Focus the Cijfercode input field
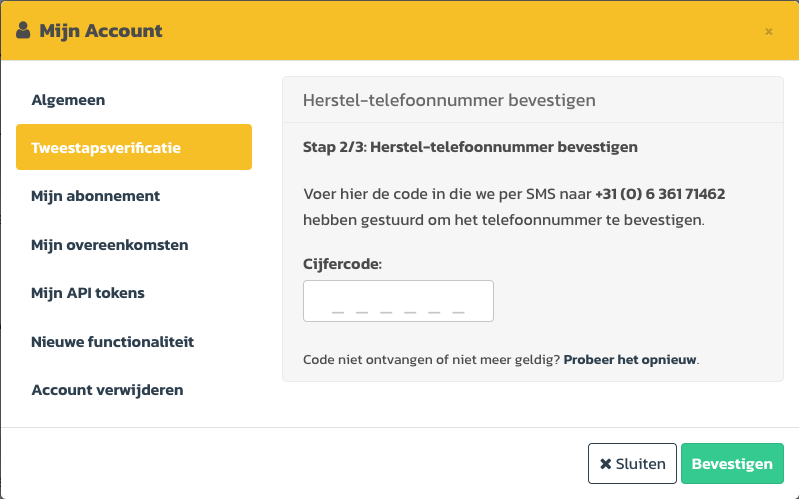The image size is (799, 499). click(398, 301)
